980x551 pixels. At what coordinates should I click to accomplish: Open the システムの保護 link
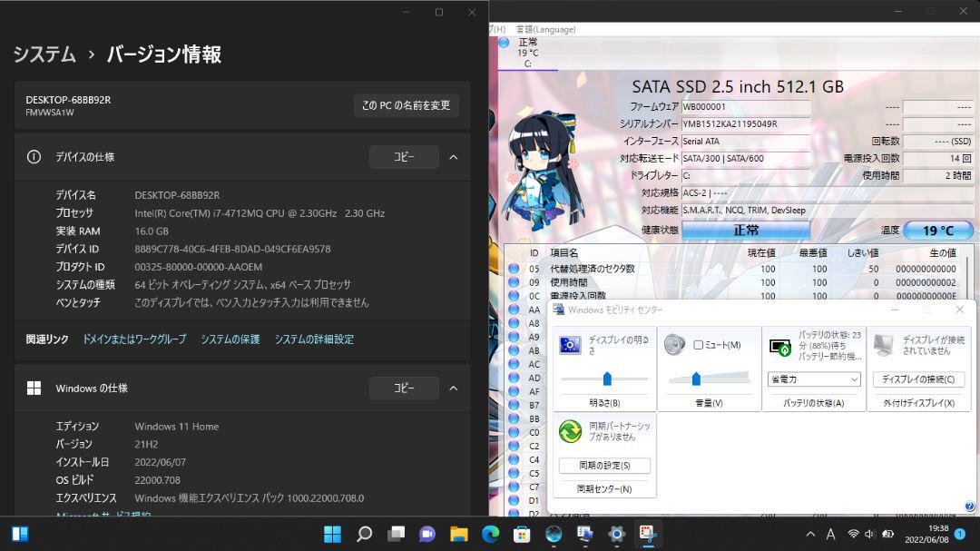(x=230, y=339)
